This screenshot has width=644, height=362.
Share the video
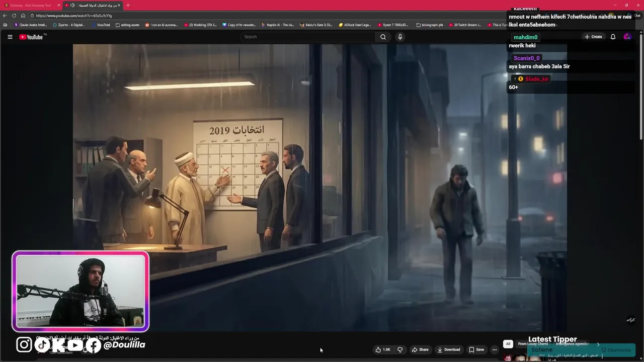pyautogui.click(x=420, y=349)
